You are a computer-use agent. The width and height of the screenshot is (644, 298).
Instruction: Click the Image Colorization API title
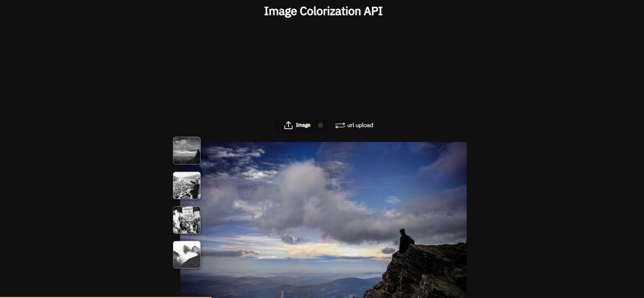click(x=323, y=11)
